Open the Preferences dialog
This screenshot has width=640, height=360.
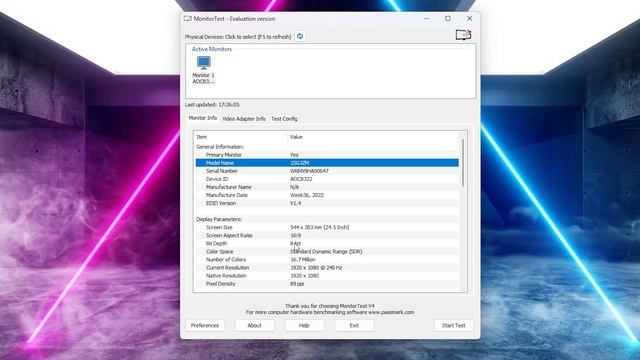[x=205, y=325]
